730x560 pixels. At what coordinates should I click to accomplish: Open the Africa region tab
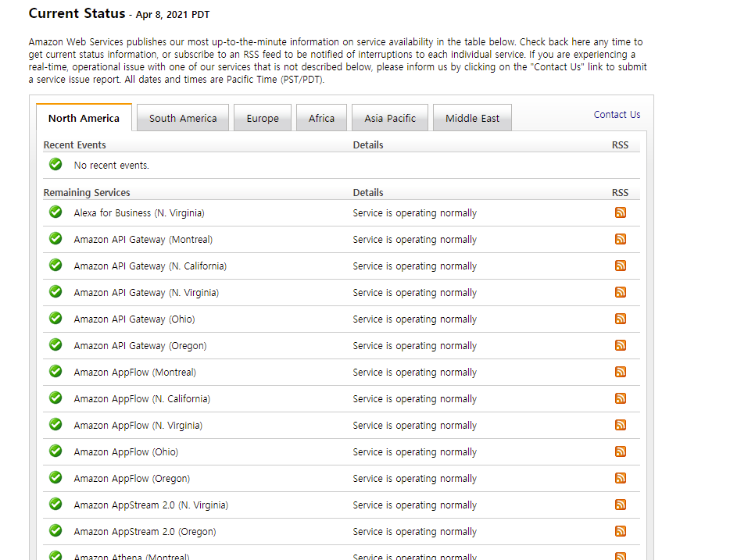(x=321, y=118)
